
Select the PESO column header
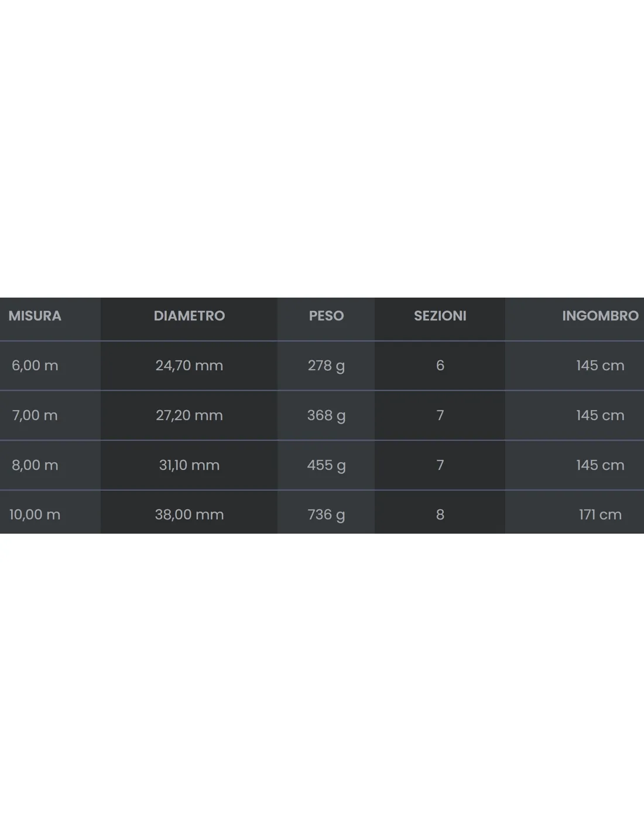(x=326, y=316)
